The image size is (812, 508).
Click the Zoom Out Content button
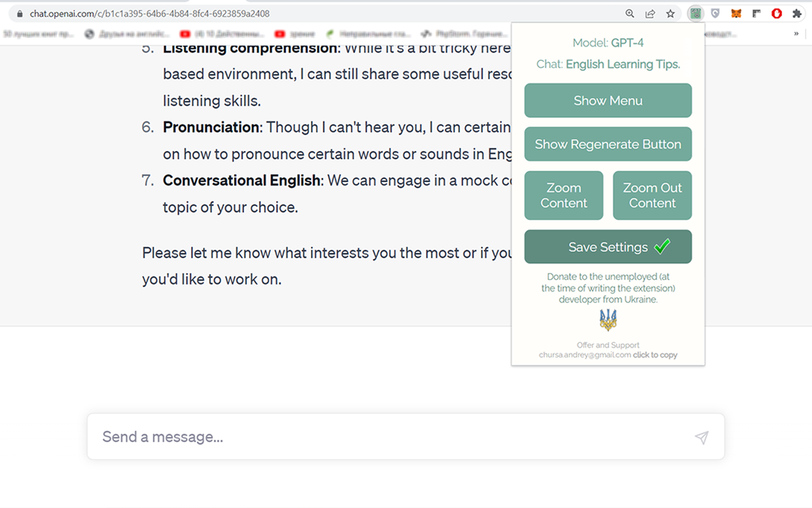pyautogui.click(x=652, y=196)
